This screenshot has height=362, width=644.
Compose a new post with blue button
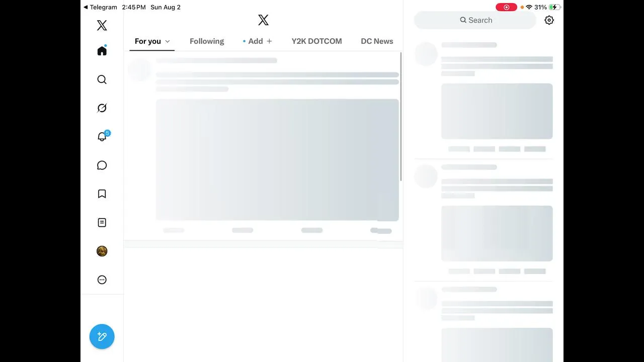[102, 336]
